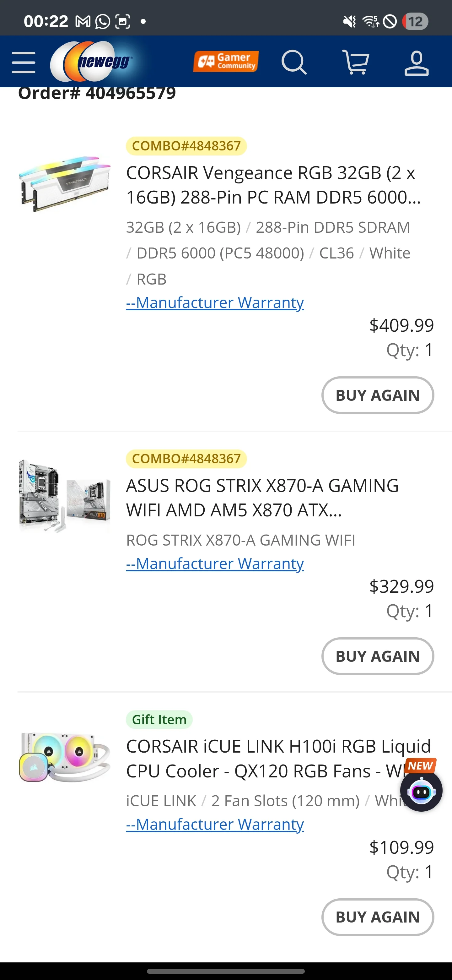452x980 pixels.
Task: Tap the Newegg logo
Action: coord(92,61)
